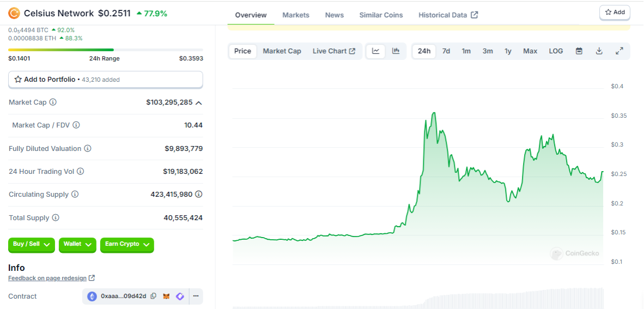The image size is (644, 309).
Task: Click the 40,555,424 total supply value
Action: point(183,218)
